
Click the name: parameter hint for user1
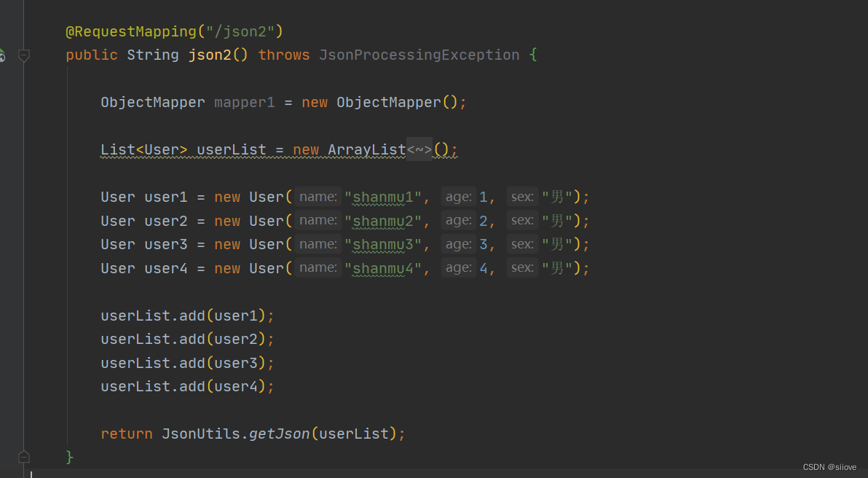pyautogui.click(x=317, y=196)
